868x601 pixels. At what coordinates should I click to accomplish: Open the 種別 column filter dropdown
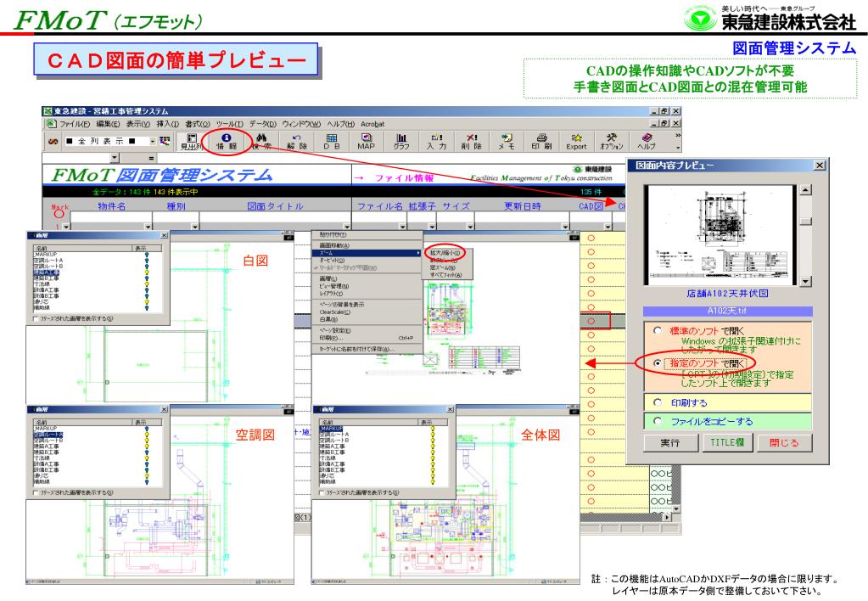(195, 227)
